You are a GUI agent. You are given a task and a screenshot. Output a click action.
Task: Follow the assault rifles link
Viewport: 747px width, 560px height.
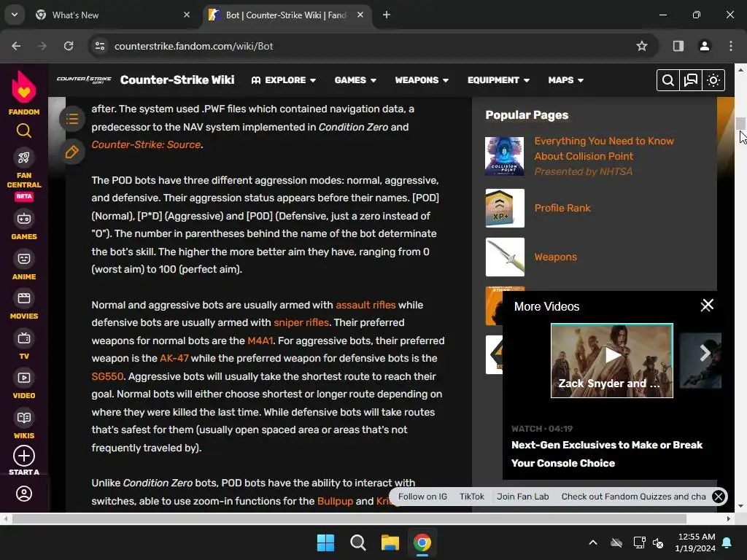[365, 305]
